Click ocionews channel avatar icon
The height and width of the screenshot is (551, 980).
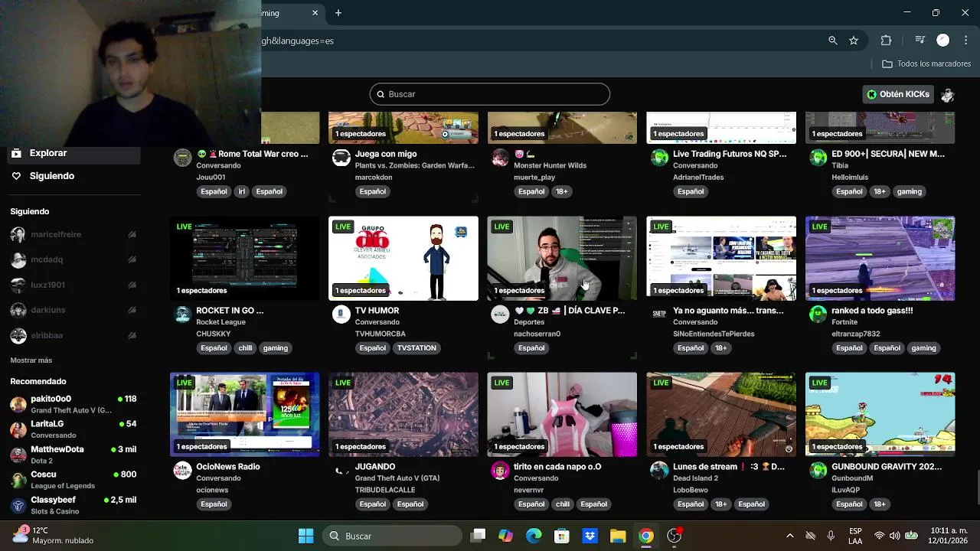click(x=182, y=471)
